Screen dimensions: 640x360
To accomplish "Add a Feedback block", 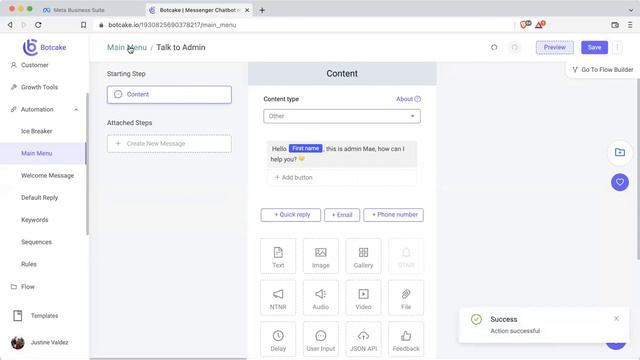I will click(x=406, y=339).
